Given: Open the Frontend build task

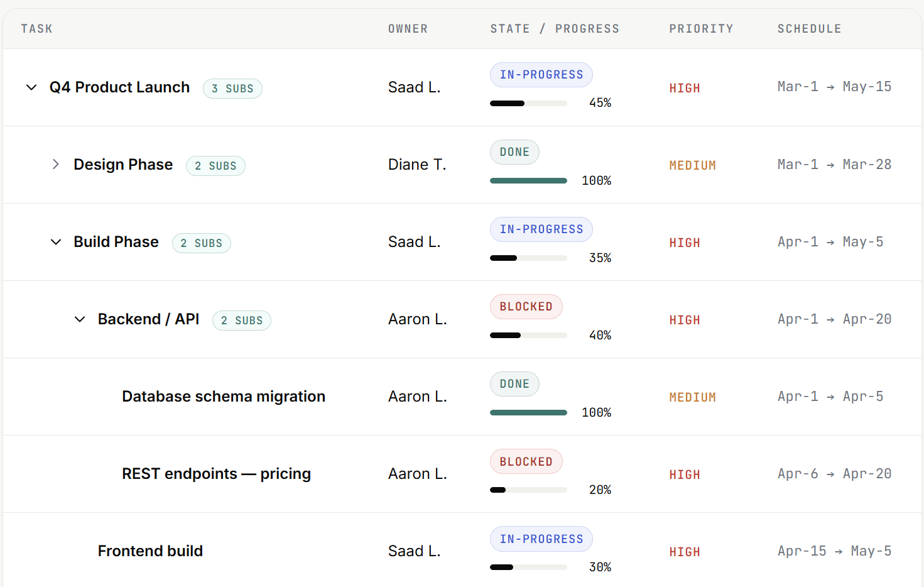Looking at the screenshot, I should tap(150, 551).
